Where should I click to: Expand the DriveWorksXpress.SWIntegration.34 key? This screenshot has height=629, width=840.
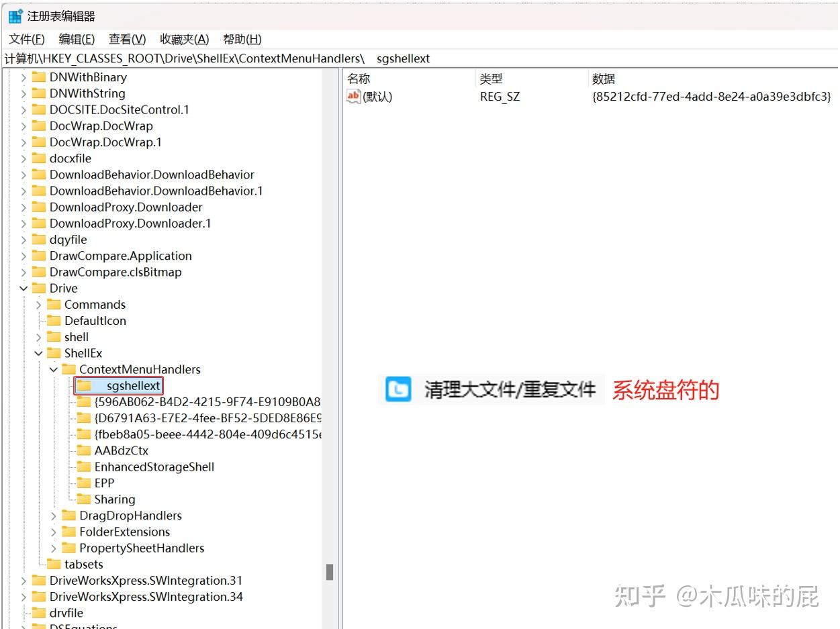[x=24, y=597]
